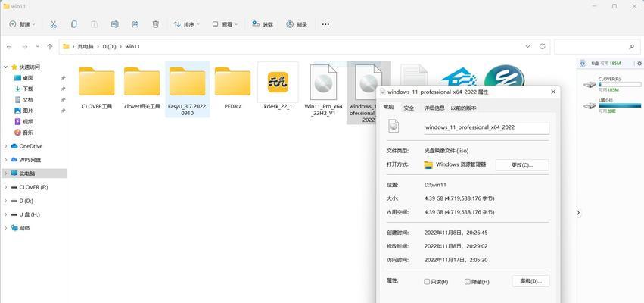644x303 pixels.
Task: Open the 排序 (Sort) dropdown
Action: click(186, 25)
